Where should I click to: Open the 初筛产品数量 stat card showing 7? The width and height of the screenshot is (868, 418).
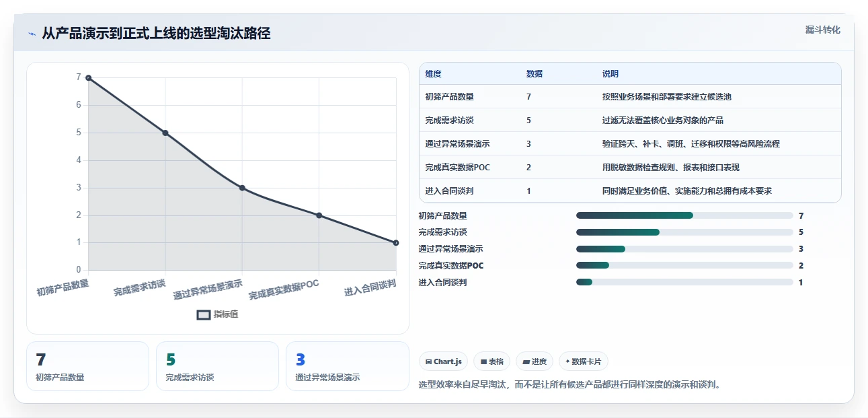coord(87,366)
